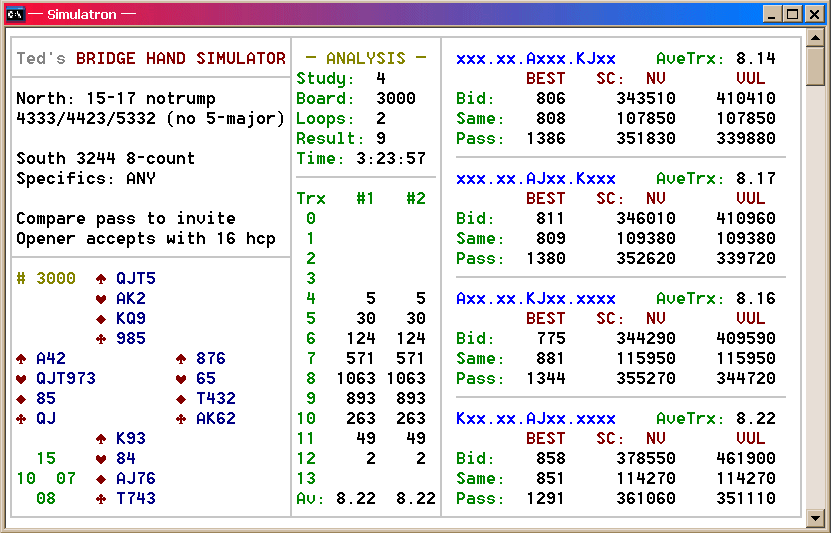The width and height of the screenshot is (831, 533).
Task: Click South's diamond symbol beside AJ76
Action: (101, 479)
